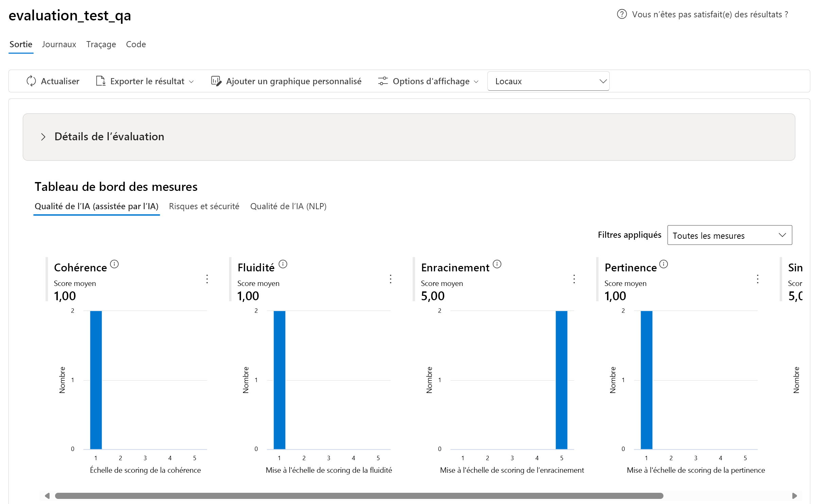Click the left scroll arrow of charts
This screenshot has height=504, width=813.
pyautogui.click(x=47, y=496)
